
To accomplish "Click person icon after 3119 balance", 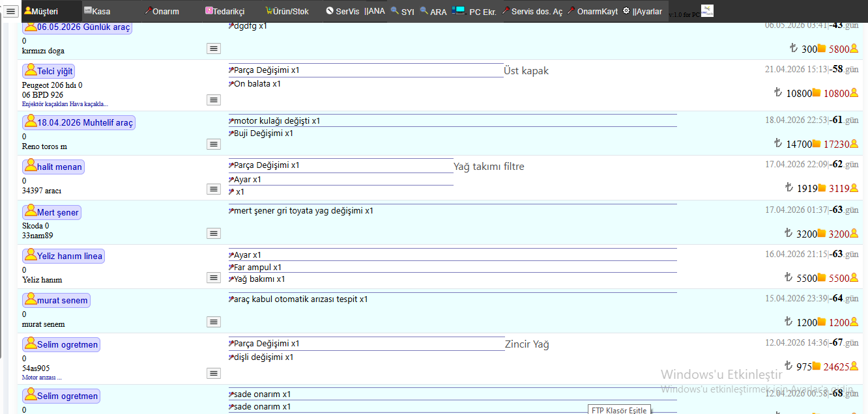I will 854,187.
